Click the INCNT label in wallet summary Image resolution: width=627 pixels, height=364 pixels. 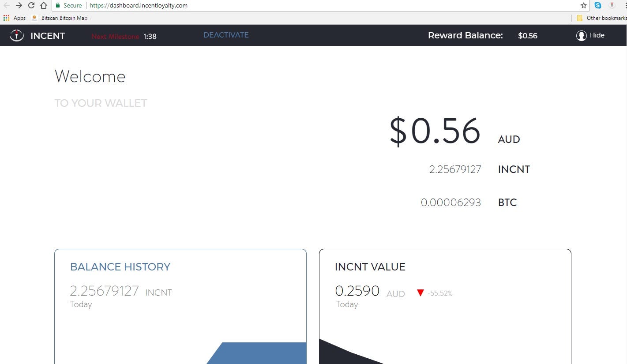[x=514, y=169]
